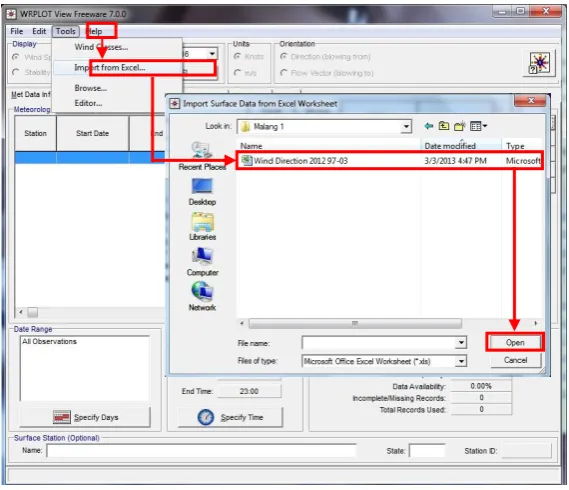This screenshot has height=490, width=569.
Task: Create a new folder with the toolbar icon
Action: [x=459, y=126]
